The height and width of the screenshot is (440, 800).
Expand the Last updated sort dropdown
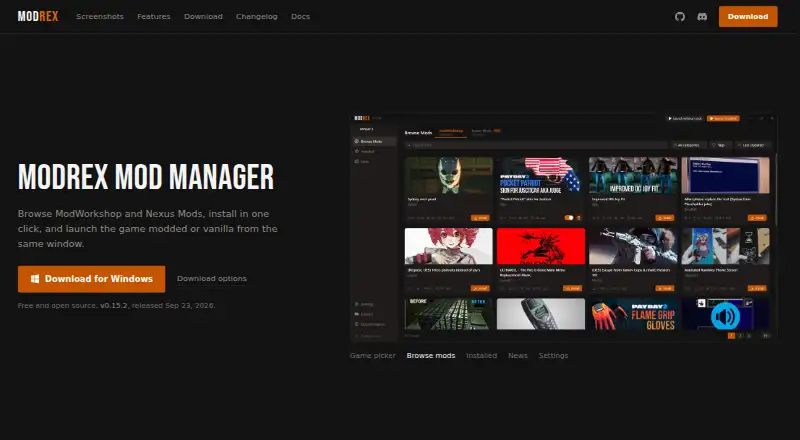point(753,145)
